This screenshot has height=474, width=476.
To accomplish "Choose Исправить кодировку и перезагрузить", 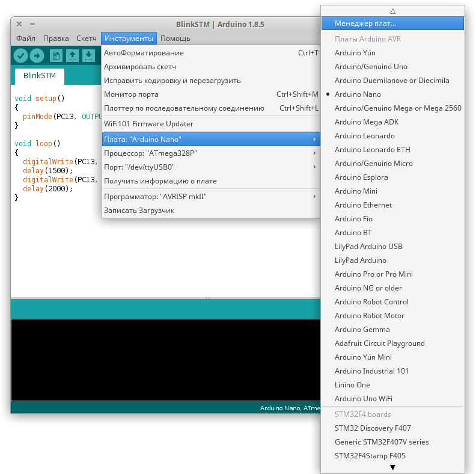I will pyautogui.click(x=211, y=81).
